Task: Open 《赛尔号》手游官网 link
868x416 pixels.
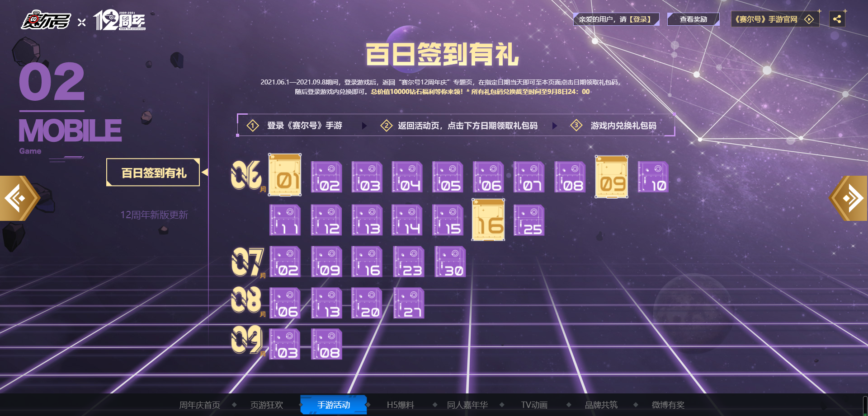Action: pyautogui.click(x=775, y=19)
